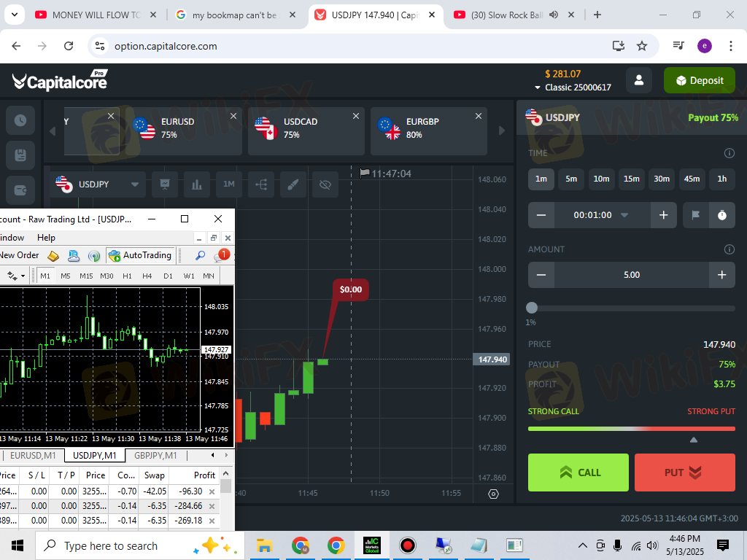Open trade history clock icon in sidebar
This screenshot has width=747, height=560.
pos(20,120)
